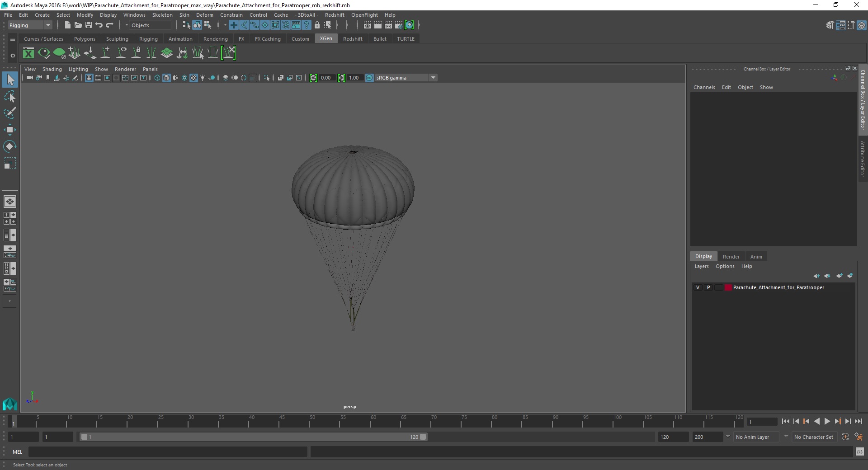Screen dimensions: 868x470
Task: Click the play backward button
Action: pos(816,421)
